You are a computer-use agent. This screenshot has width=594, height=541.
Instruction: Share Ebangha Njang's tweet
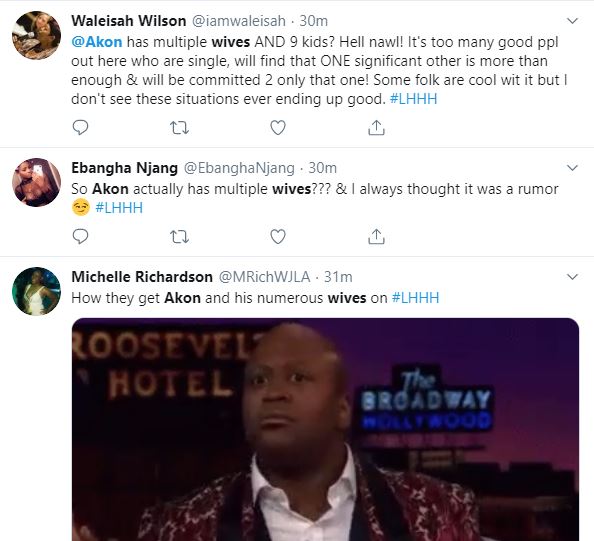[x=376, y=236]
